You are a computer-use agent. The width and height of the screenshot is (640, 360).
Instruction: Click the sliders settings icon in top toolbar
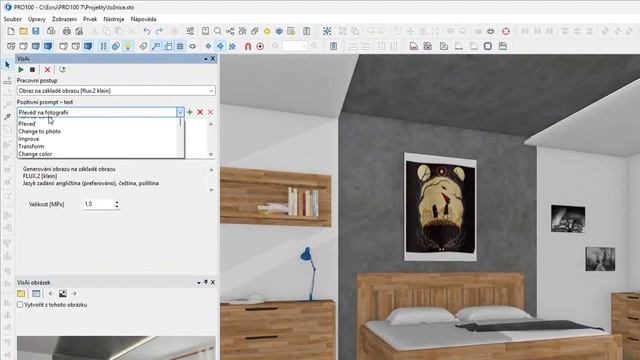pyautogui.click(x=190, y=31)
